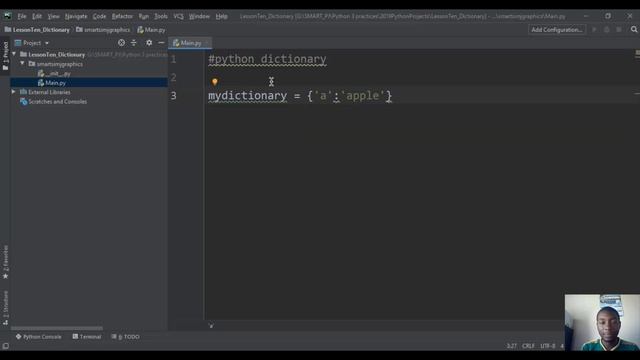Open the Tools menu
The width and height of the screenshot is (640, 360).
tap(161, 16)
